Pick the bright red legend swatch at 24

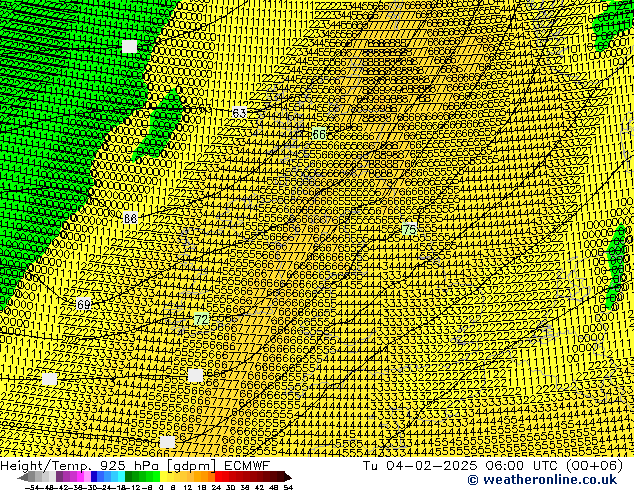(218, 477)
